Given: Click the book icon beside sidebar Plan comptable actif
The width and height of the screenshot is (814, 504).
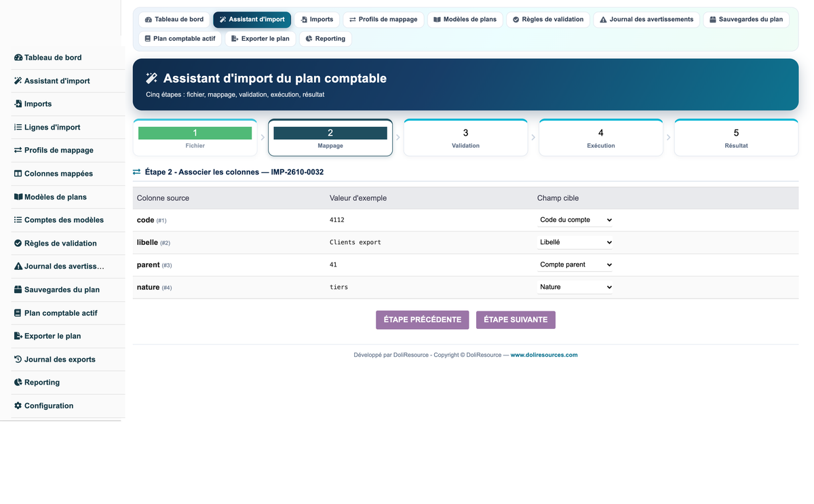Looking at the screenshot, I should click(x=18, y=313).
